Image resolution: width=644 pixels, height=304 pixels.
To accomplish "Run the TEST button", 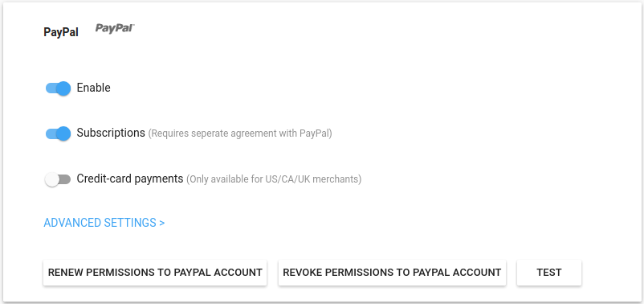I will click(x=549, y=273).
